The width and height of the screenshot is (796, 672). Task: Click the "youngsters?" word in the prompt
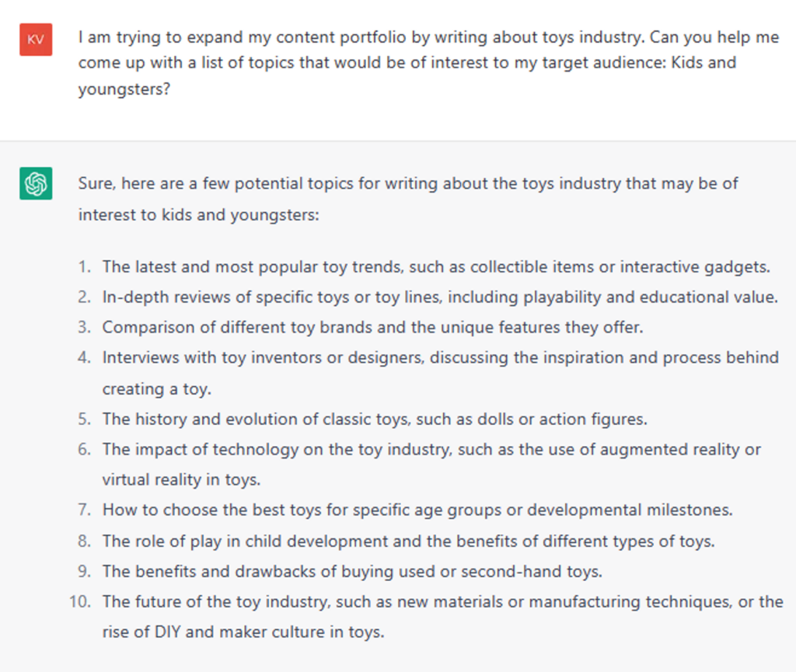124,89
